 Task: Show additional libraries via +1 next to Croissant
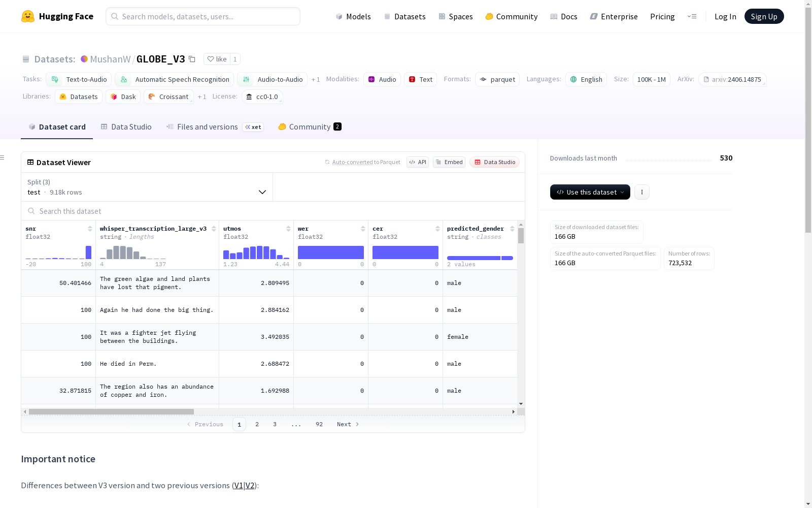point(202,97)
